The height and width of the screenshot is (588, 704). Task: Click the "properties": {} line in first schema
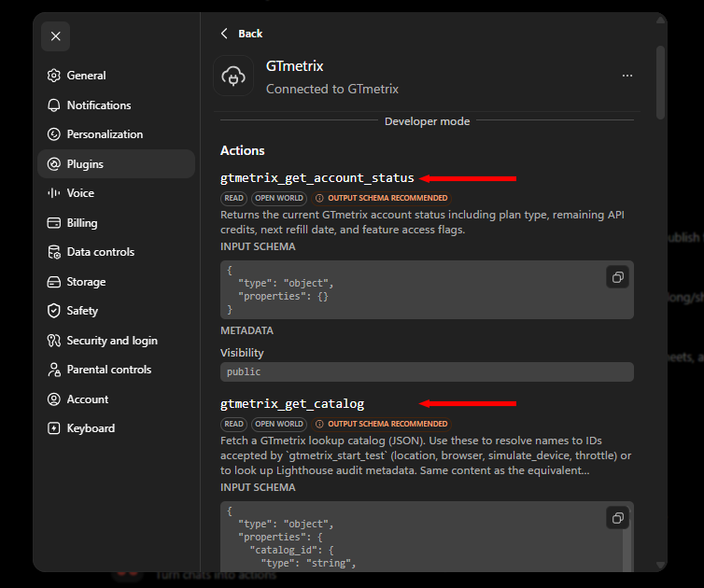(x=283, y=296)
